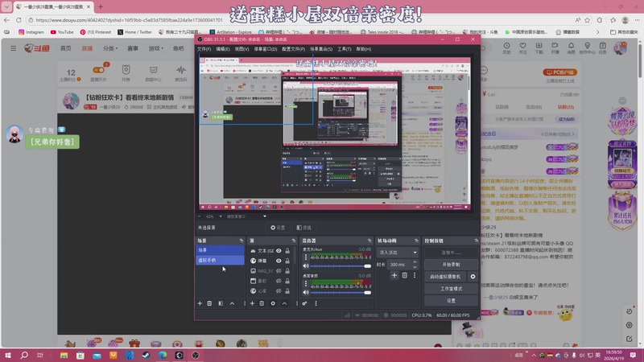
Task: Open the mixer panel's three-dot menu at its bottom toolbar
Action: coord(316,303)
